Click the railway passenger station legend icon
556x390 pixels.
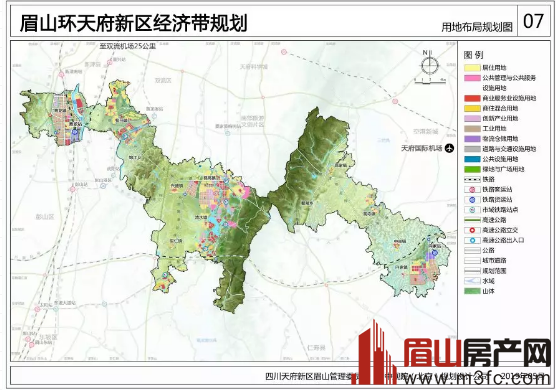click(472, 189)
